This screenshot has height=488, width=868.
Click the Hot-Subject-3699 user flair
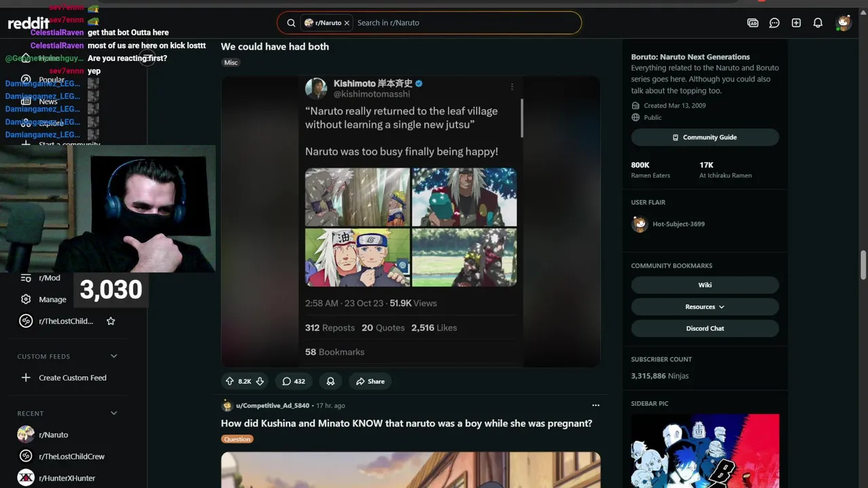(678, 224)
